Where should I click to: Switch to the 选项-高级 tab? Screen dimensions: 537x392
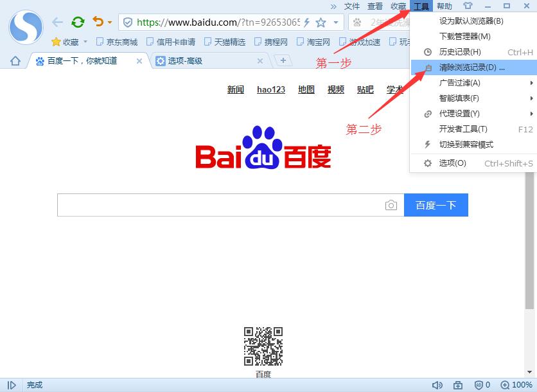(x=185, y=61)
